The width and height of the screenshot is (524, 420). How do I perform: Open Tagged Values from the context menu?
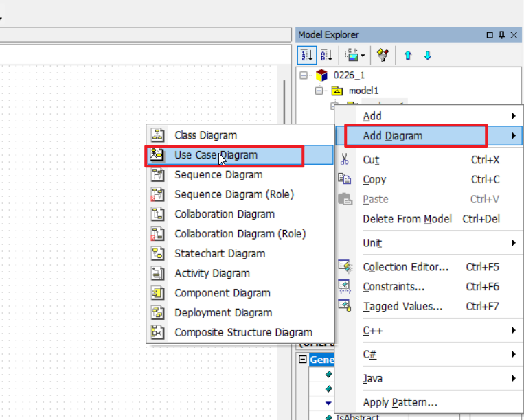click(x=429, y=307)
